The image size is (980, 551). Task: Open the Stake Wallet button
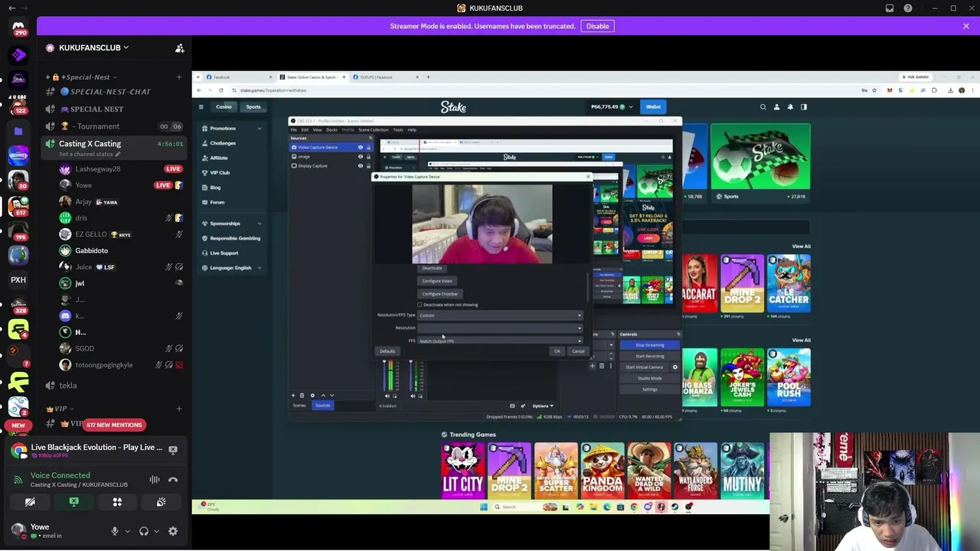653,107
